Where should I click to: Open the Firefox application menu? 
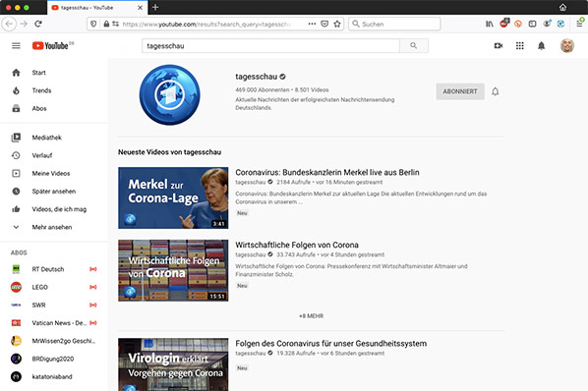click(579, 24)
